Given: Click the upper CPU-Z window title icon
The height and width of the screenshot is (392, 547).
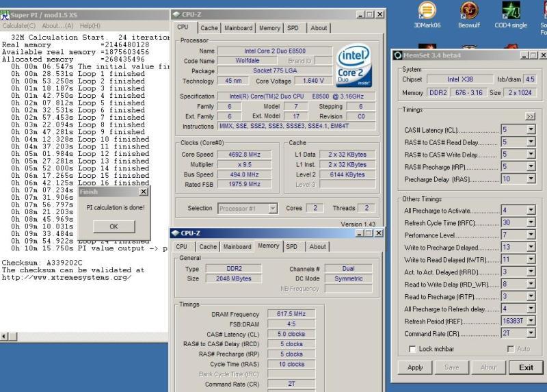Looking at the screenshot, I should tap(176, 14).
